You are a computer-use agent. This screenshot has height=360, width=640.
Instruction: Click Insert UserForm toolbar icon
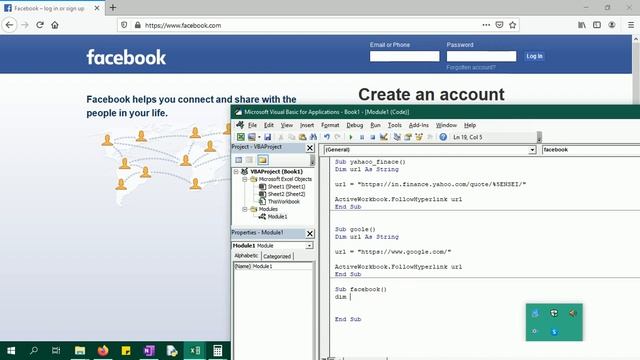pyautogui.click(x=251, y=137)
